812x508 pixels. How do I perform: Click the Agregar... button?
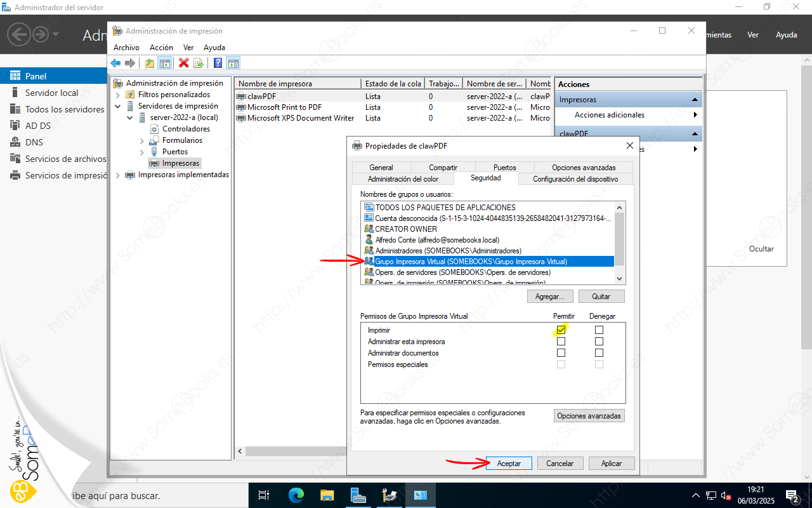click(x=549, y=297)
